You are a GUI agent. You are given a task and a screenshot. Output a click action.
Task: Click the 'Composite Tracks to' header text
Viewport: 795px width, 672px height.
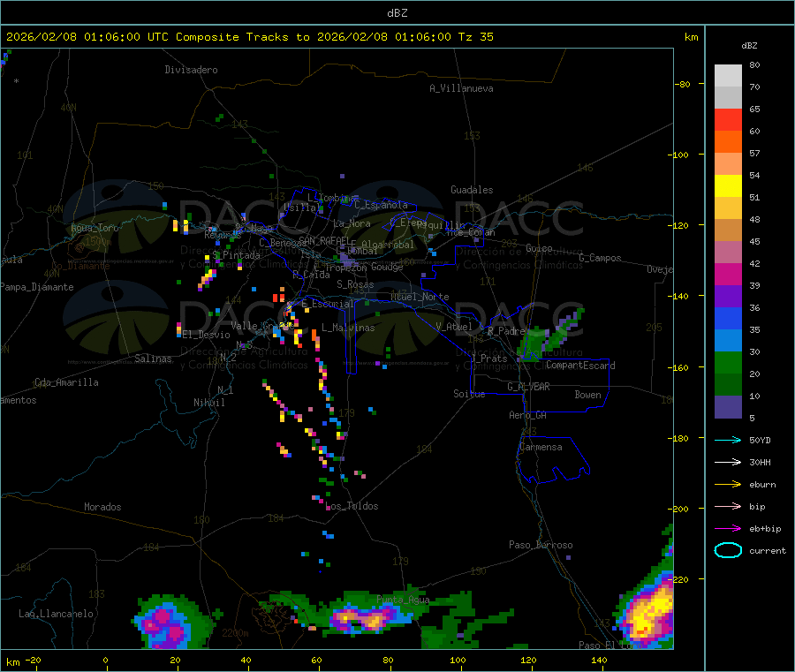pos(242,37)
